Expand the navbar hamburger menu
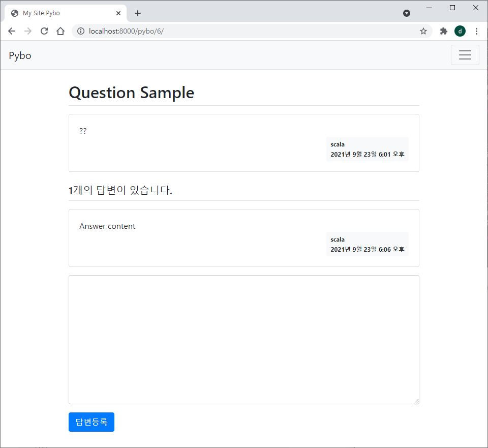 pyautogui.click(x=465, y=55)
